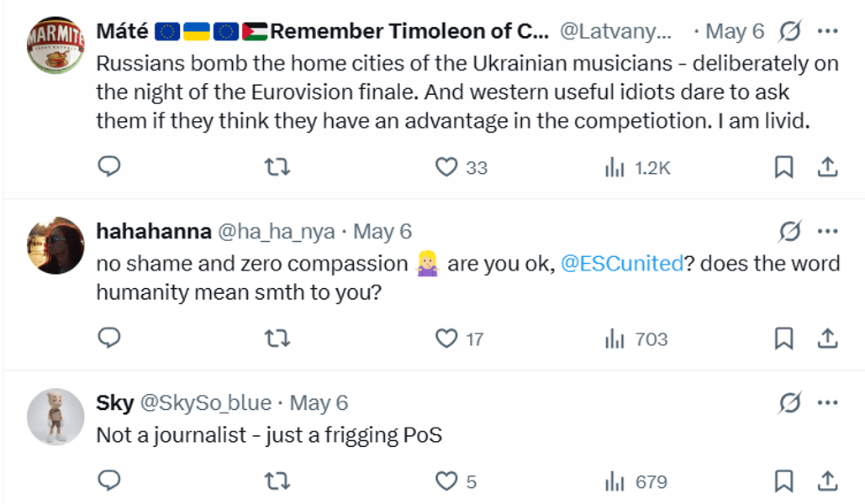Open more options on Máté's tweet
The height and width of the screenshot is (504, 865).
coord(828,32)
